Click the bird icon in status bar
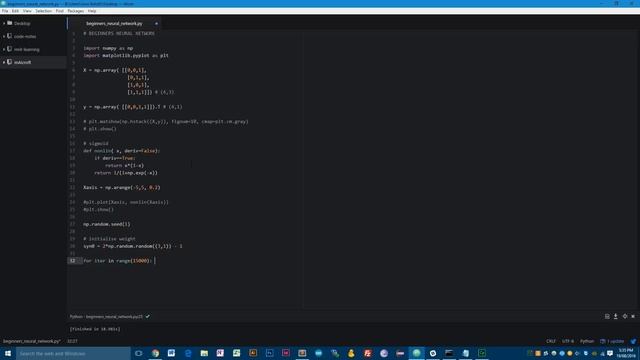This screenshot has width=640, height=360. click(x=633, y=341)
